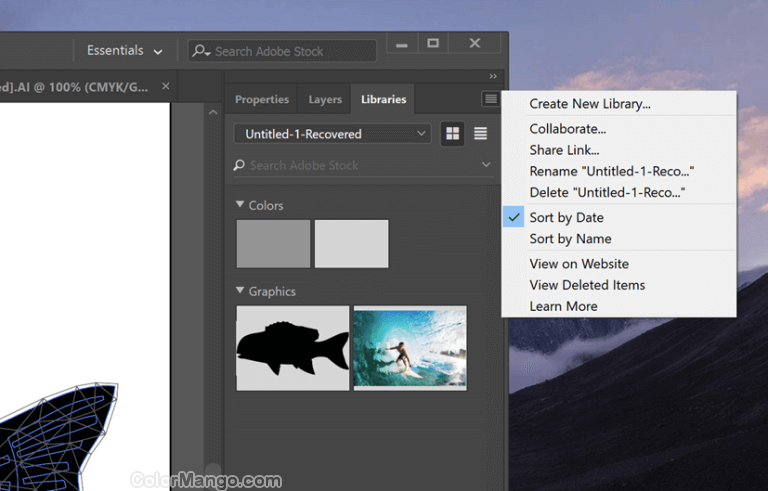Expand the library search filter dropdown
The width and height of the screenshot is (768, 491).
(x=486, y=165)
